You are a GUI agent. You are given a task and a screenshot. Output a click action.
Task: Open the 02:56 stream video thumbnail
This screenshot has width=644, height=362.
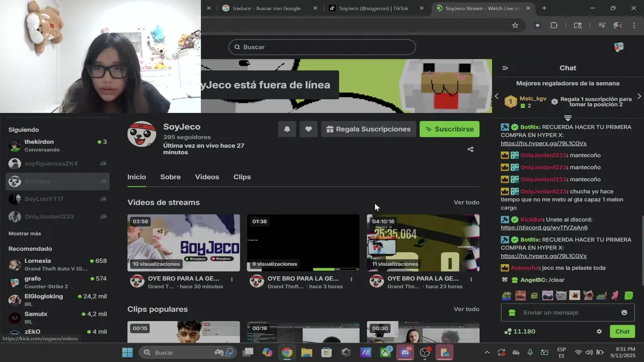click(x=184, y=243)
